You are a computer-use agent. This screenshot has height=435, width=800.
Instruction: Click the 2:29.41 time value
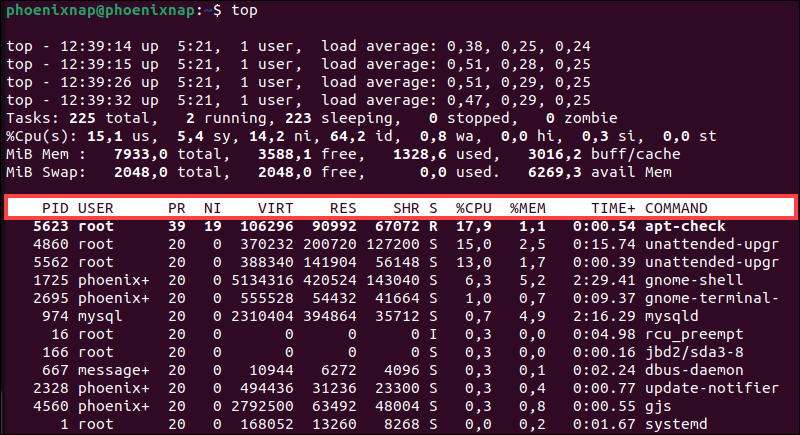pyautogui.click(x=604, y=280)
